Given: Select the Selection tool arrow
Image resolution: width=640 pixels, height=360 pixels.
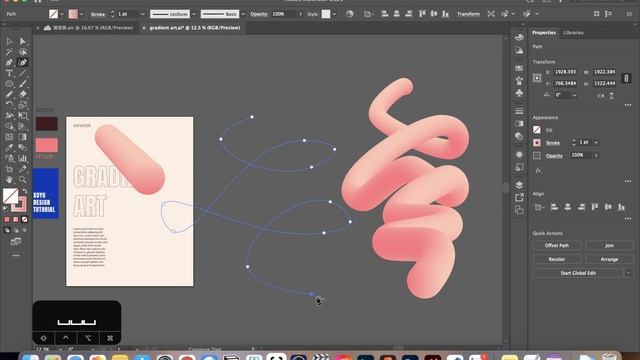Looking at the screenshot, I should click(9, 41).
